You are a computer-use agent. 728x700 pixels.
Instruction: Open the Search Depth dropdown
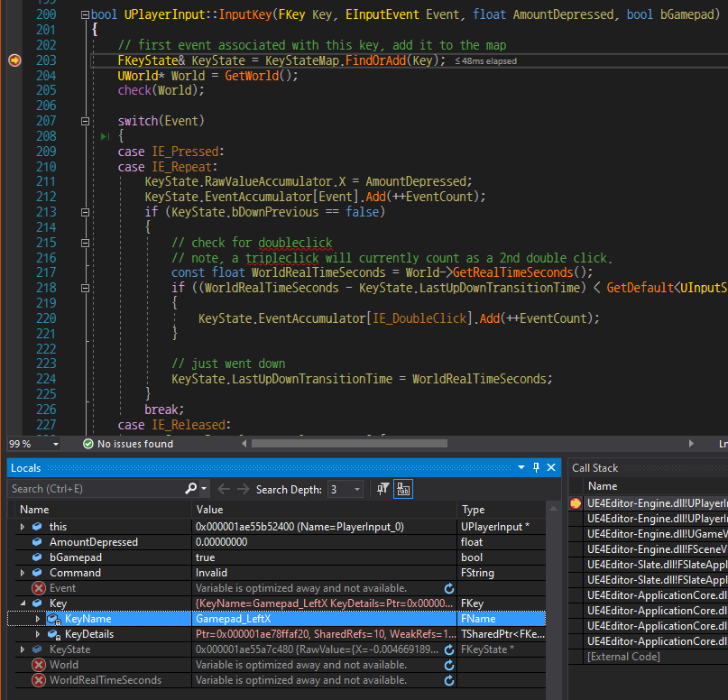(355, 488)
